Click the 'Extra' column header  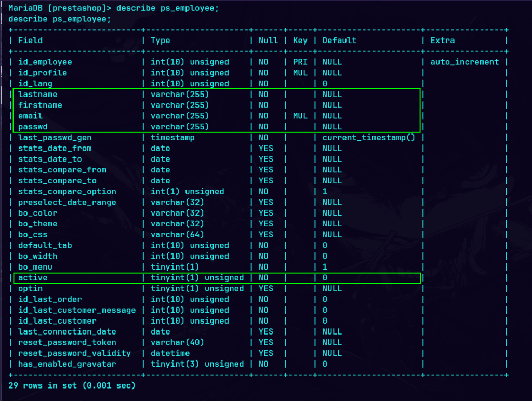click(442, 41)
